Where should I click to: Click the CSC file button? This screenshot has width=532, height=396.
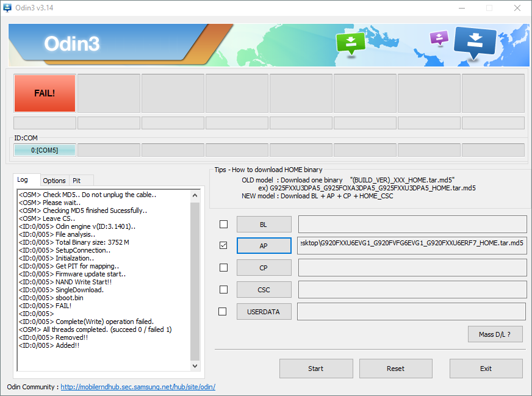[x=264, y=290]
